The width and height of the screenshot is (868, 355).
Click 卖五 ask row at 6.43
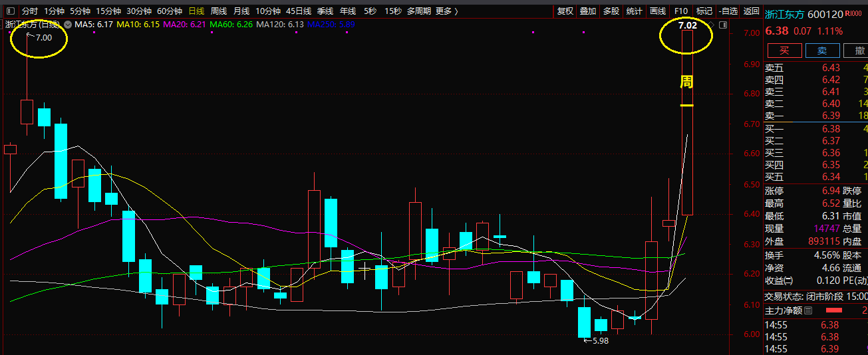(x=816, y=68)
